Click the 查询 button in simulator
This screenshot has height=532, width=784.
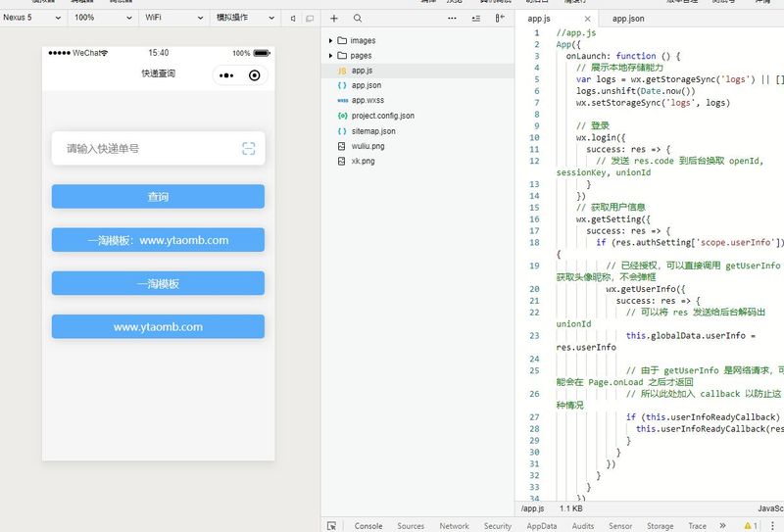pos(158,197)
